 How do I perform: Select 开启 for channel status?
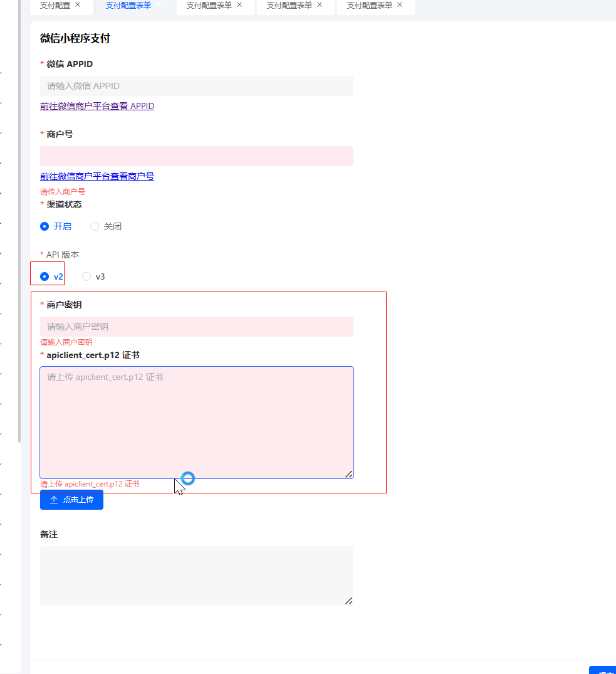[44, 226]
